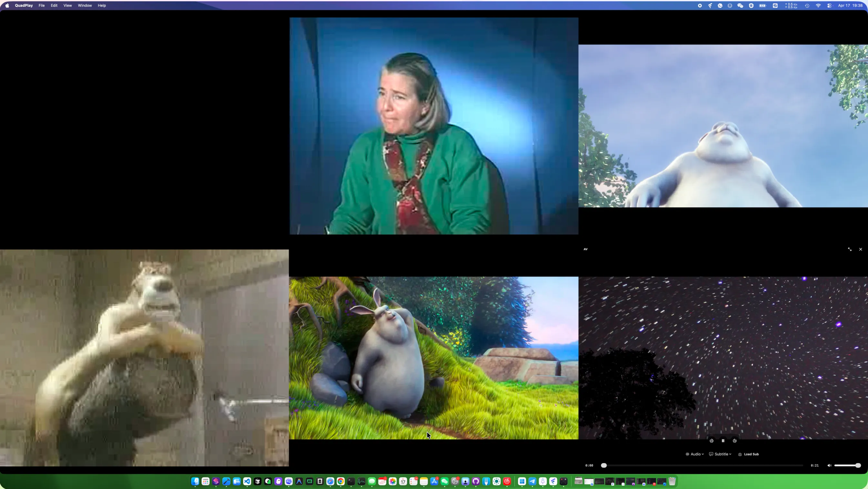Open the Trash in the Dock
The width and height of the screenshot is (868, 489).
click(672, 481)
